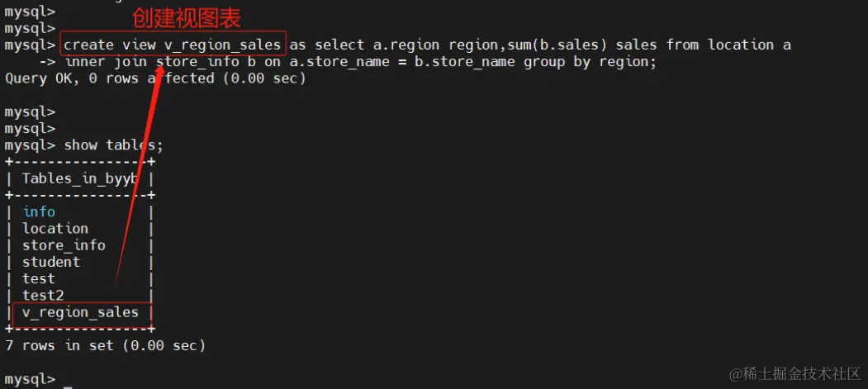Click the from location a clause
Screen dimensions: 868x389
(728, 45)
